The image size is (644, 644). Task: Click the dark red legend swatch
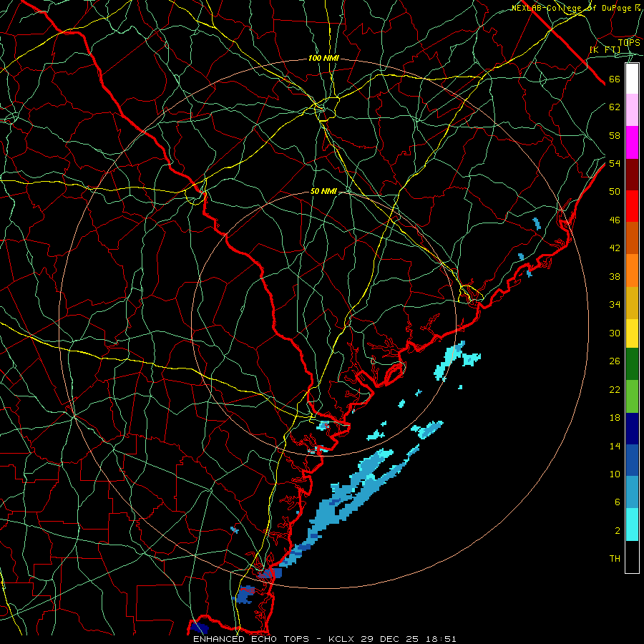click(x=632, y=174)
